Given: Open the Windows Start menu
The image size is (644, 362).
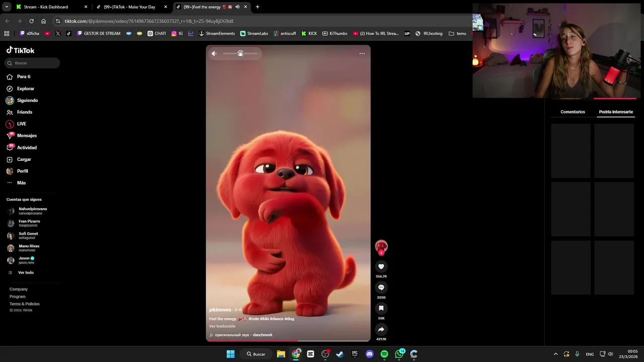Looking at the screenshot, I should coord(230,354).
